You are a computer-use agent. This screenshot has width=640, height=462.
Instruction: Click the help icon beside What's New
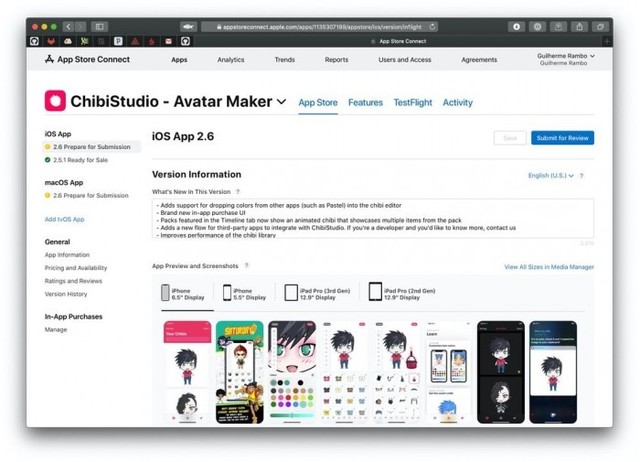pos(237,191)
